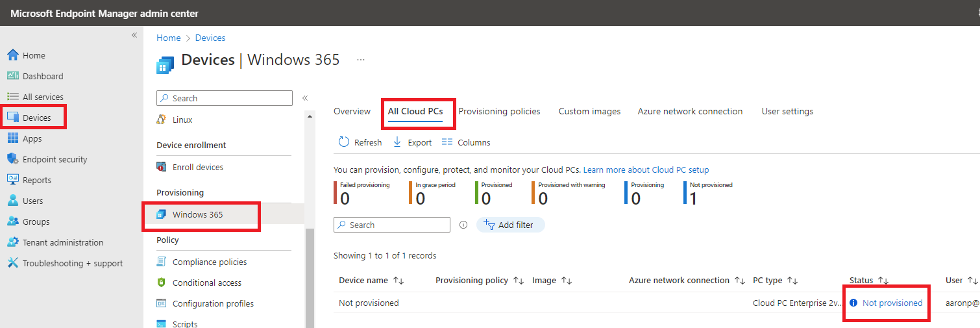Sort by Azure network connection column arrows
This screenshot has width=980, height=328.
[x=739, y=281]
